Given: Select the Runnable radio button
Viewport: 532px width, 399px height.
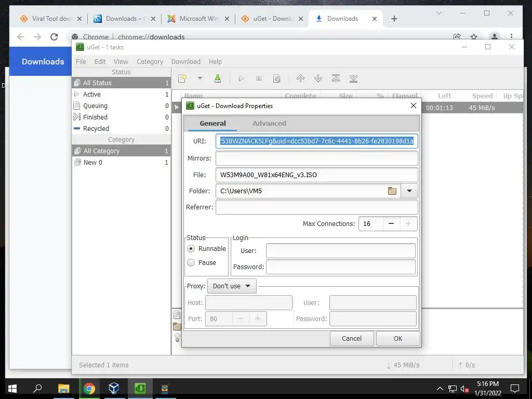Looking at the screenshot, I should click(191, 249).
